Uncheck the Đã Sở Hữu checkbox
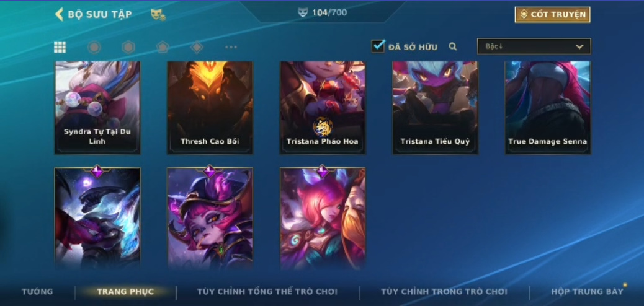Image resolution: width=644 pixels, height=306 pixels. click(378, 46)
